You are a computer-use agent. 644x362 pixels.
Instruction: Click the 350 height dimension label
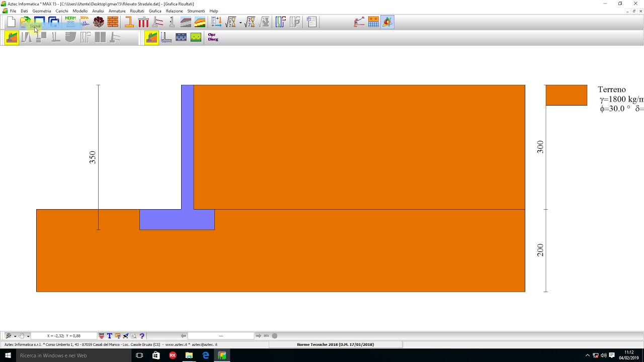click(x=92, y=157)
